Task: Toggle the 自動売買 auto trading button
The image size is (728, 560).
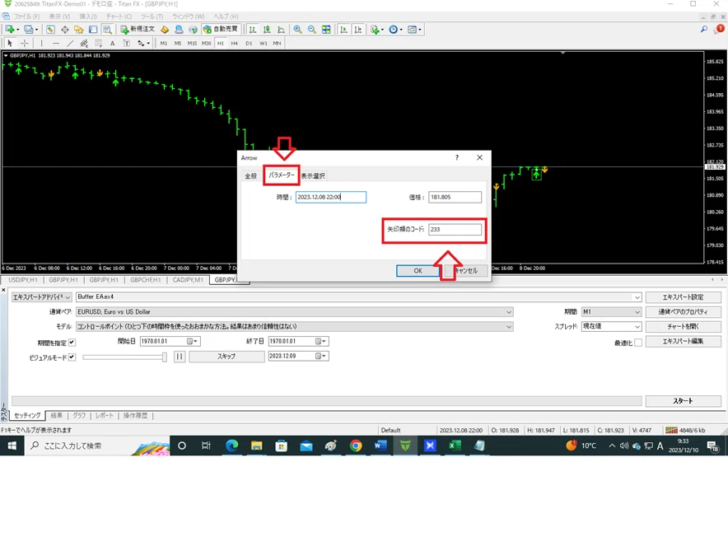Action: coord(221,30)
